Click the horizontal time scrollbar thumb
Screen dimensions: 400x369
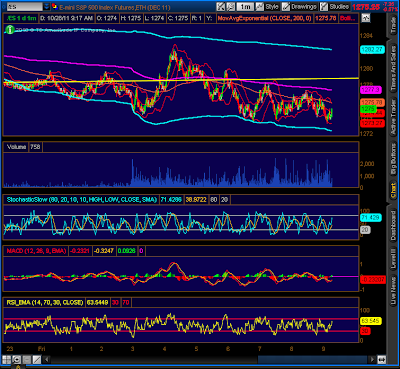312,360
